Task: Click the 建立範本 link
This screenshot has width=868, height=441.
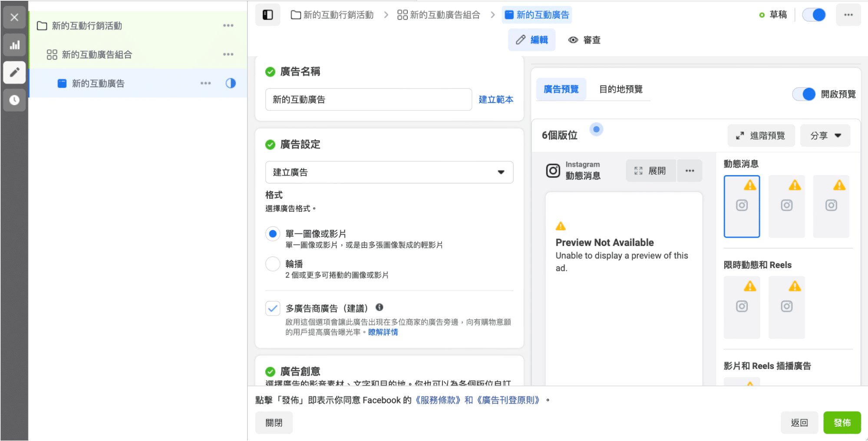Action: pyautogui.click(x=496, y=99)
